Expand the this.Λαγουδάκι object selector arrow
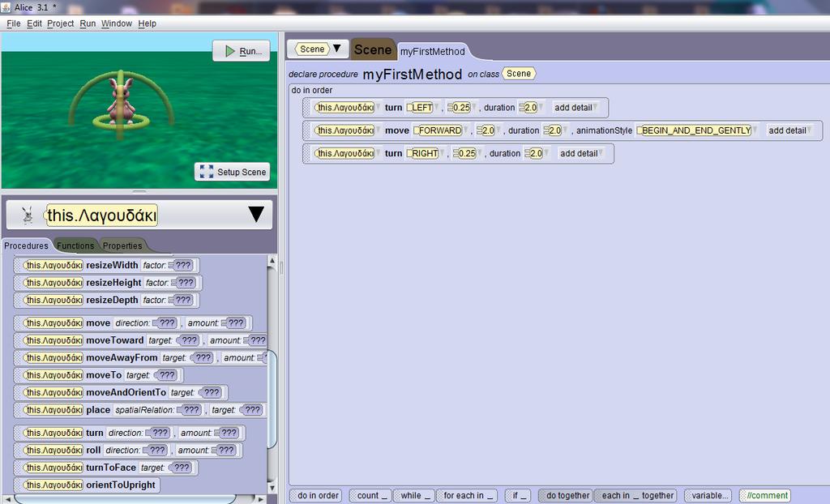This screenshot has height=504, width=830. pos(256,215)
